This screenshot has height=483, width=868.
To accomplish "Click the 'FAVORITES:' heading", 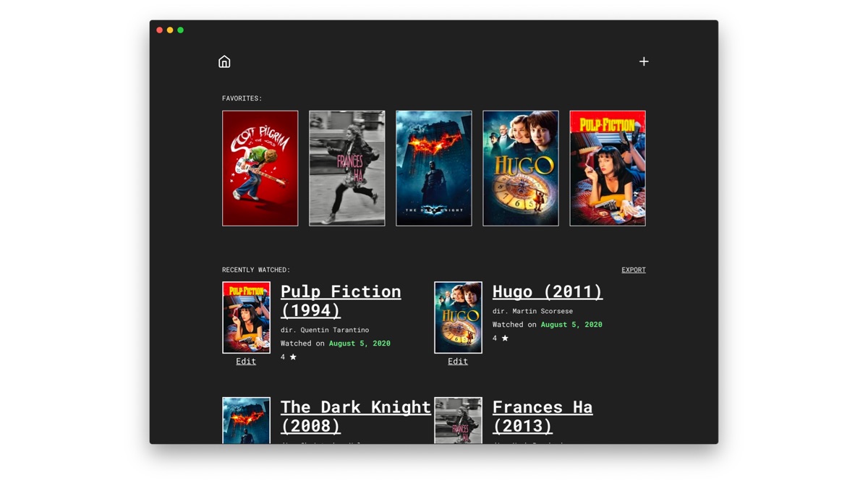I will (x=242, y=98).
